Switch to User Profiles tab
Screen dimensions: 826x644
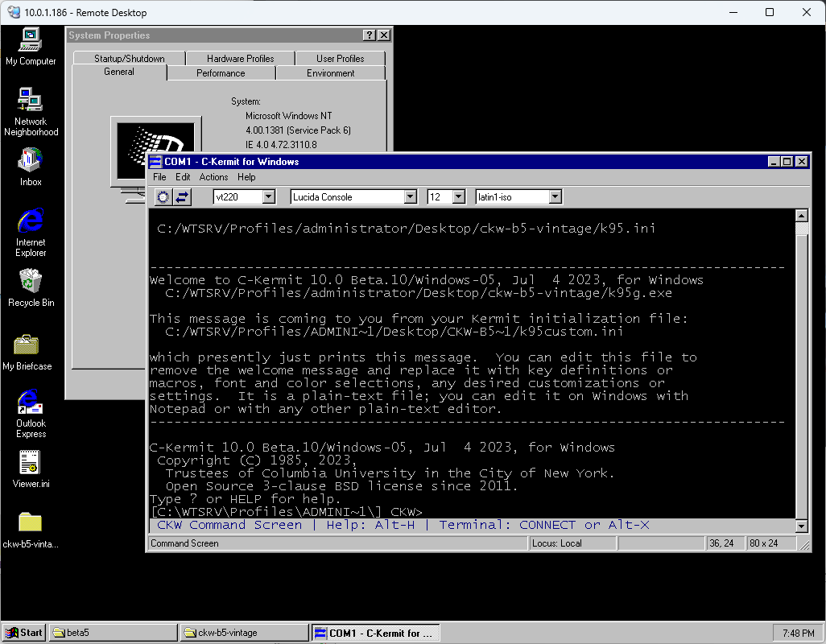tap(340, 59)
